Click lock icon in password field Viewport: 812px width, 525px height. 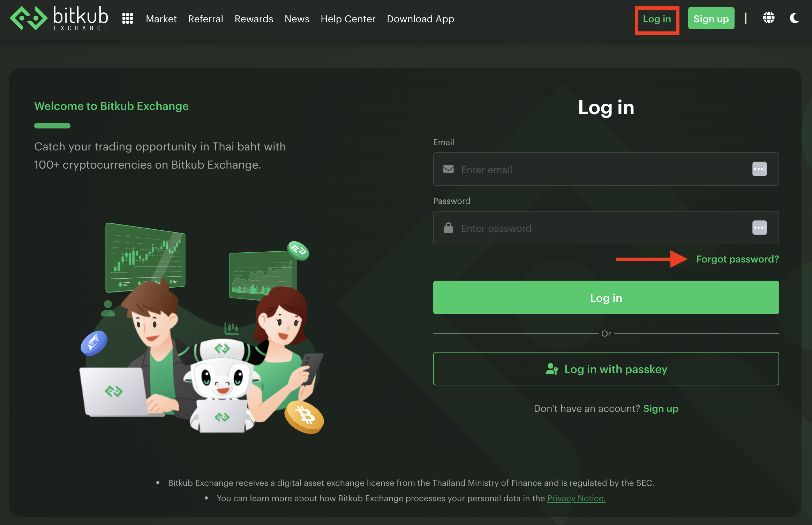coord(448,228)
